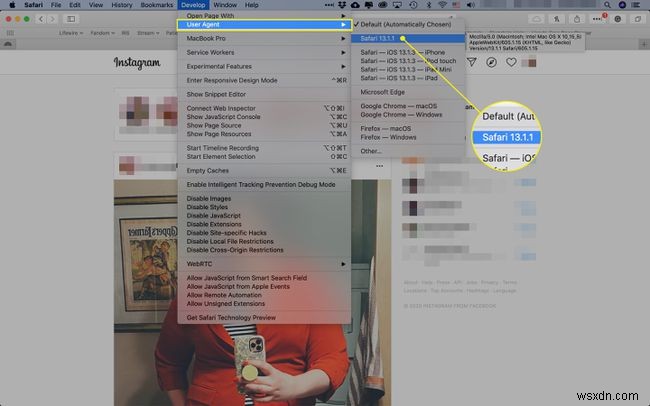Open the Safari menu in the menu bar
Viewport: 650px width, 406px height.
coord(34,5)
